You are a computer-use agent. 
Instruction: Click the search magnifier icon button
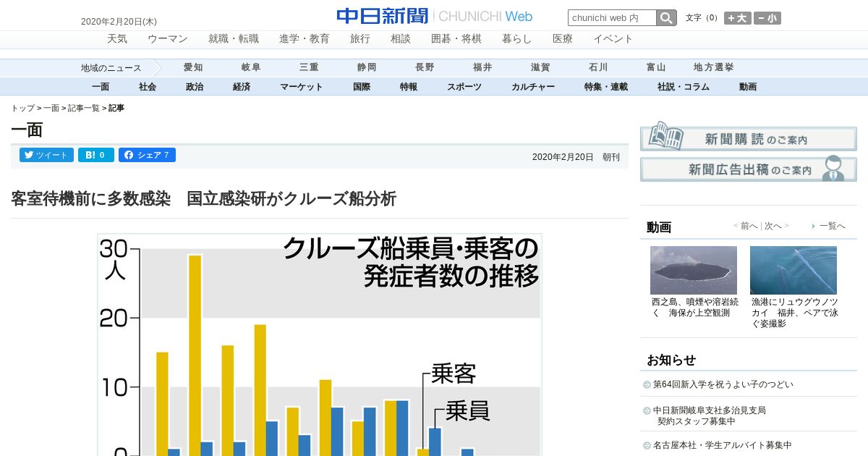(x=666, y=18)
